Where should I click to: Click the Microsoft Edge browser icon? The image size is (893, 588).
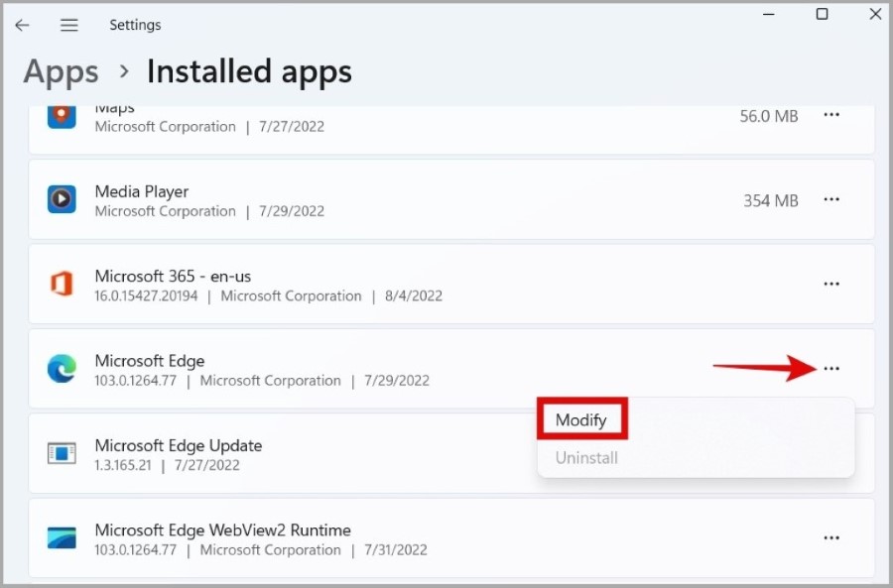(x=62, y=368)
